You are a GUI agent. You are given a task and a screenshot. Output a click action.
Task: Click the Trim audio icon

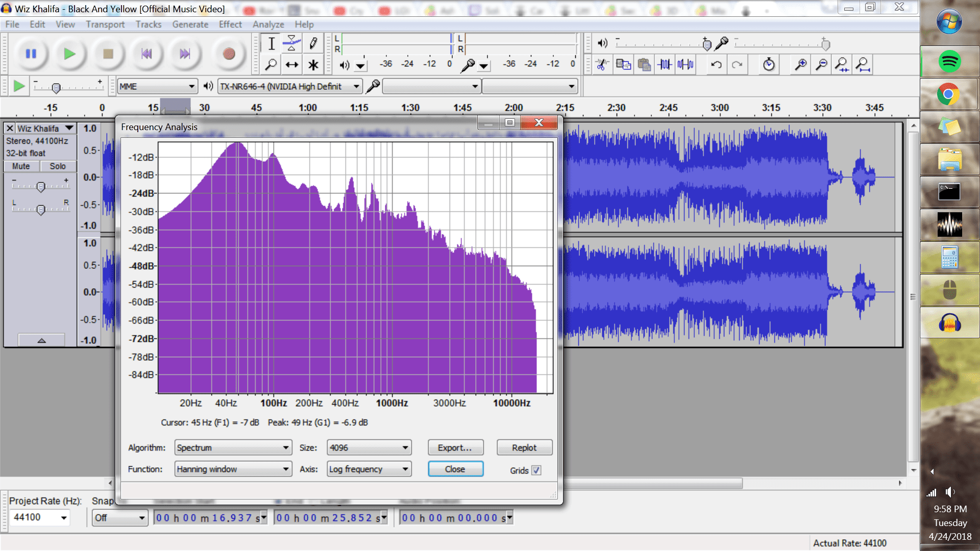coord(665,64)
